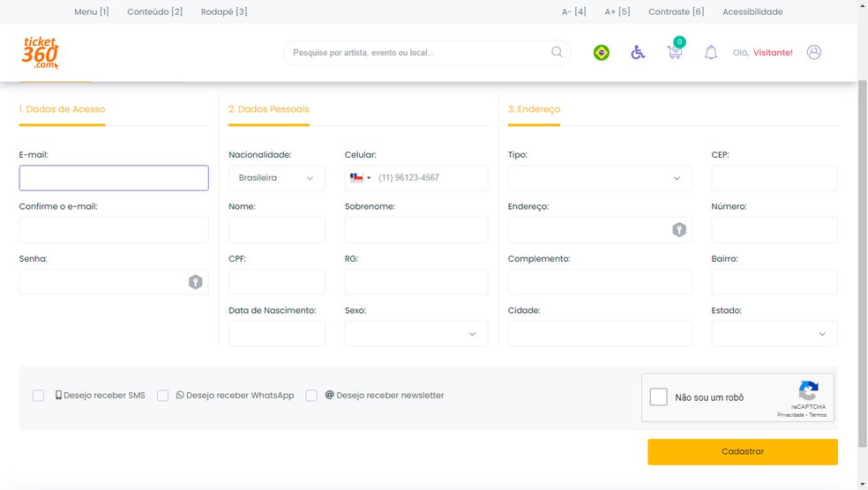Expand the address Tipo dropdown
The image size is (868, 490).
pos(600,178)
